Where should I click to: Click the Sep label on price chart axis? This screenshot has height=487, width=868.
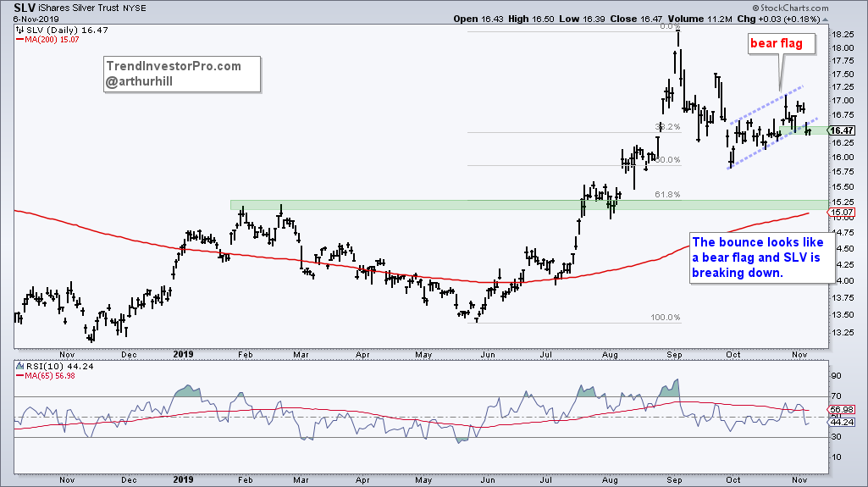[674, 354]
